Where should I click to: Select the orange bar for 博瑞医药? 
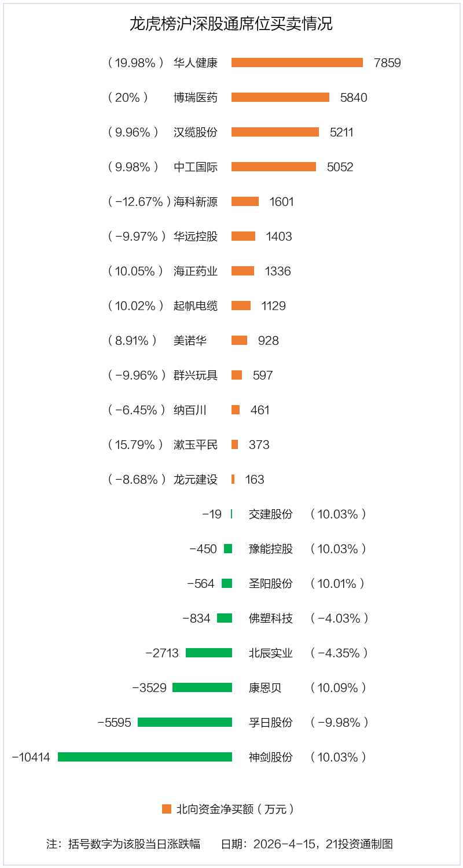tap(280, 97)
